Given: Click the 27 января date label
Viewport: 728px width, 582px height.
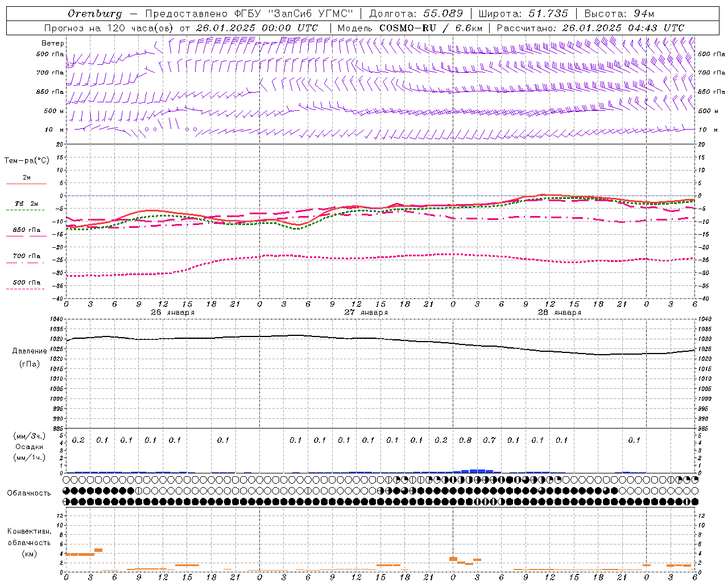Looking at the screenshot, I should click(x=366, y=313).
